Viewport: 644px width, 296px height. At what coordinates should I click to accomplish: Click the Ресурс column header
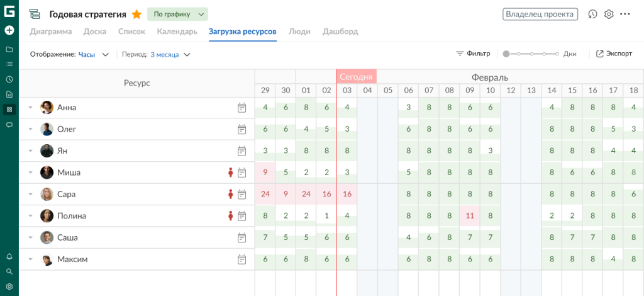[136, 83]
